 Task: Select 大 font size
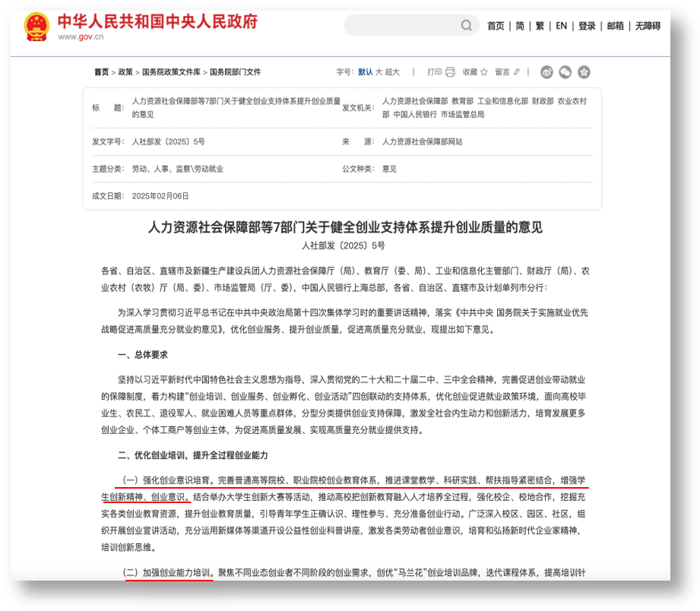coord(379,72)
